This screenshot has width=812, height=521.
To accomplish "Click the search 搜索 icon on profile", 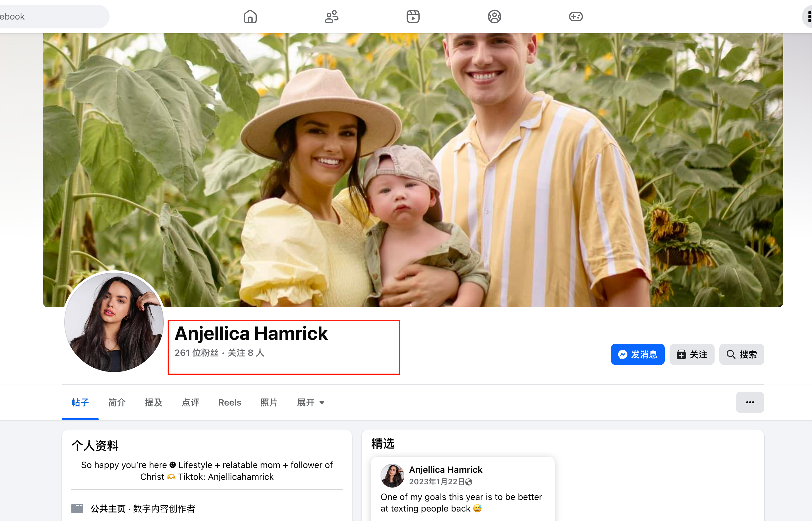I will click(x=741, y=354).
